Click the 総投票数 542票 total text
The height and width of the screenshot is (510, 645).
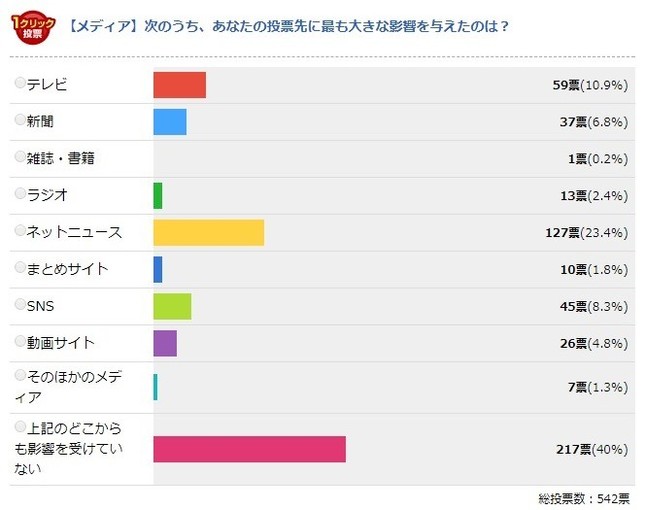(583, 497)
